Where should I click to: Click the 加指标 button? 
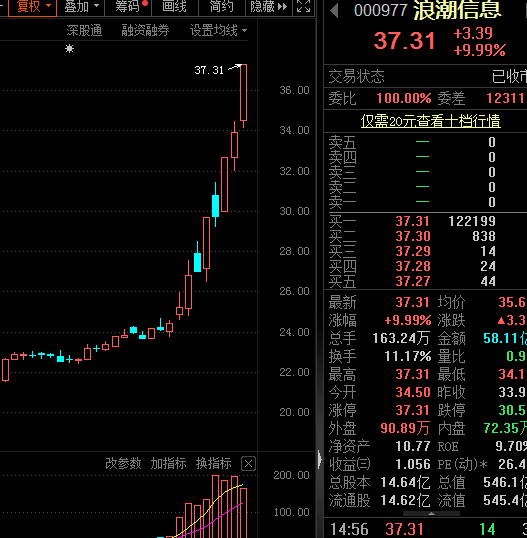click(168, 464)
